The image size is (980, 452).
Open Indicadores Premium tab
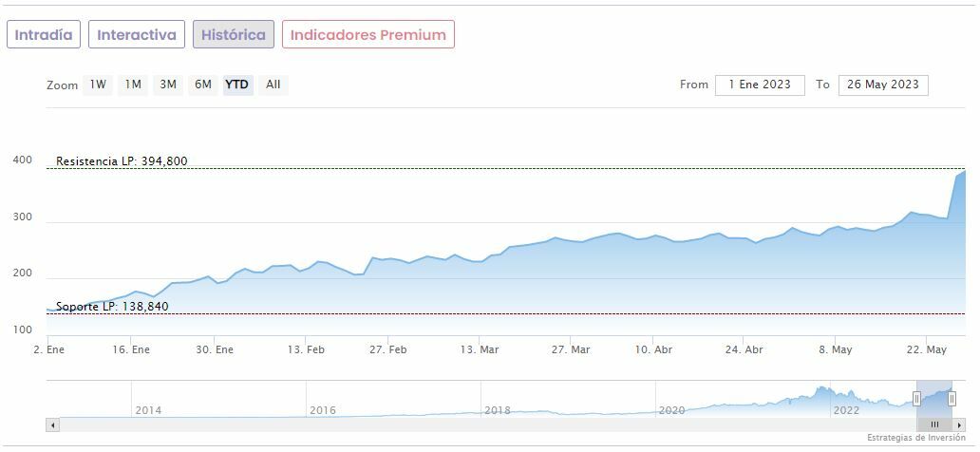367,35
